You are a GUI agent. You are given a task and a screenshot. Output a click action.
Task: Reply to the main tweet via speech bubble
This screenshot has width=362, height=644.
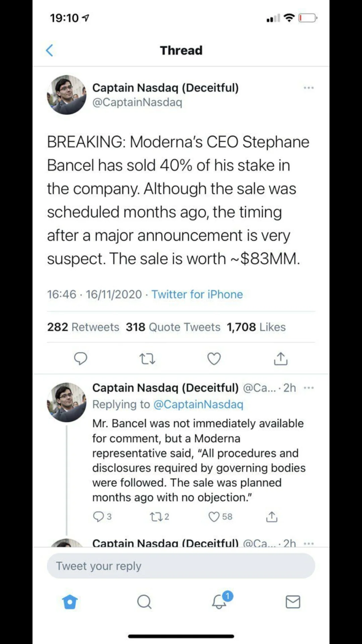(80, 359)
